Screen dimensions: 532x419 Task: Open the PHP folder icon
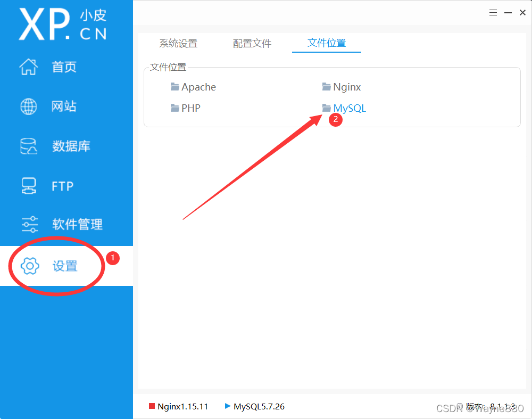click(174, 108)
